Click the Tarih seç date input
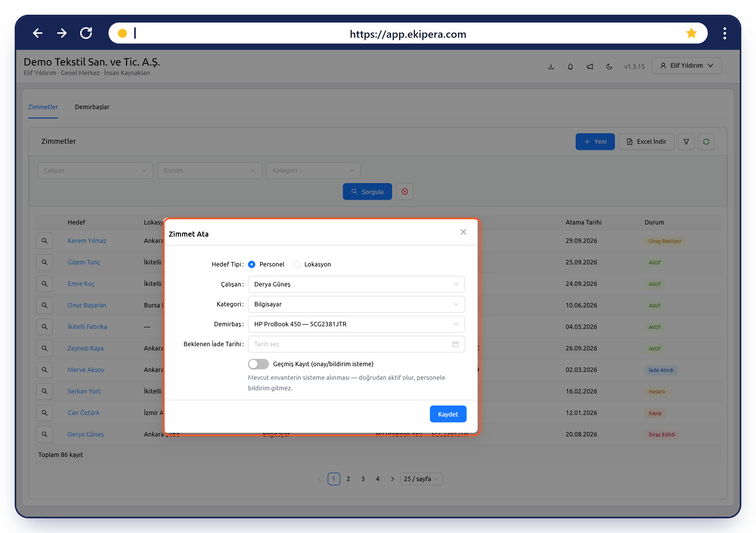The image size is (756, 533). coord(356,344)
